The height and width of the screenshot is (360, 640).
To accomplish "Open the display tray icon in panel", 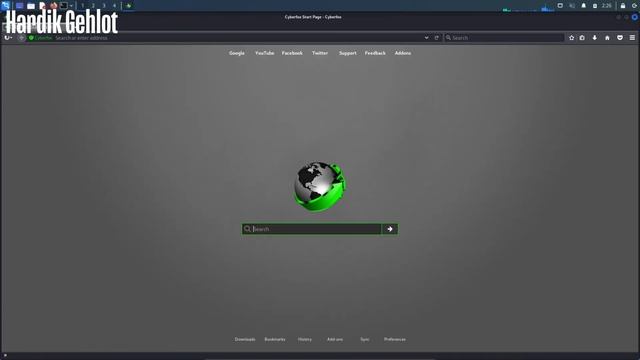I will tap(560, 6).
